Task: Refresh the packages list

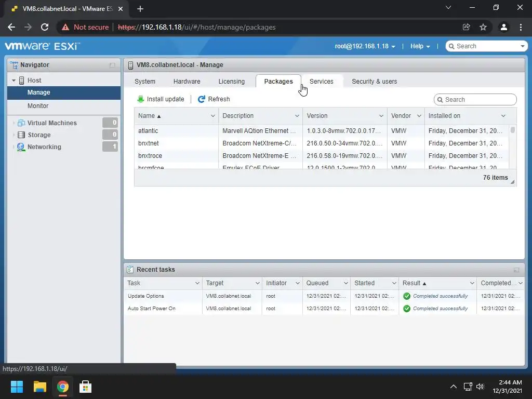Action: point(214,99)
